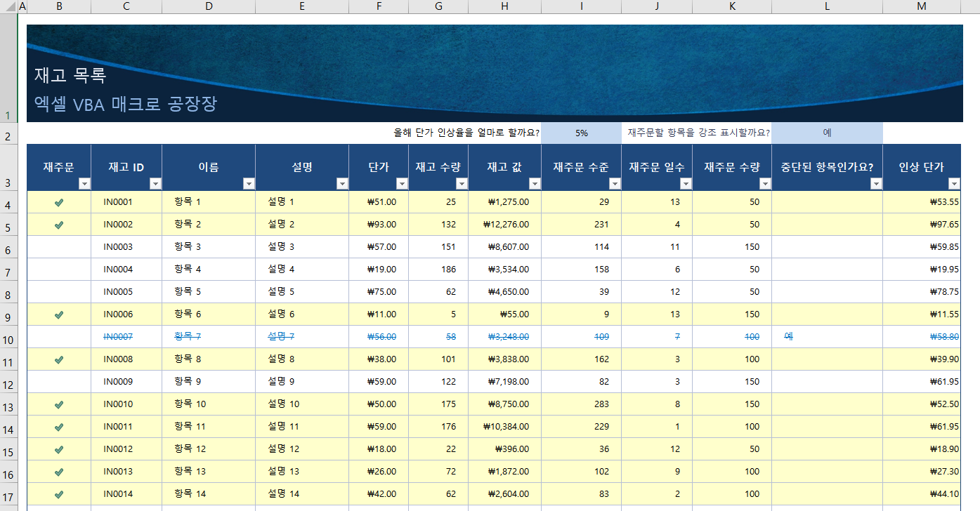Select cell 설명 9
This screenshot has width=980, height=511.
[302, 382]
